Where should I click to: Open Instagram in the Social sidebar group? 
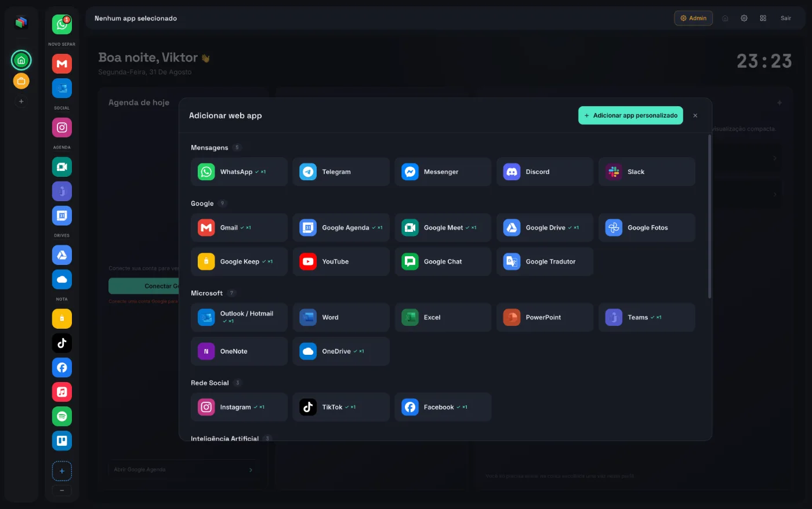62,128
